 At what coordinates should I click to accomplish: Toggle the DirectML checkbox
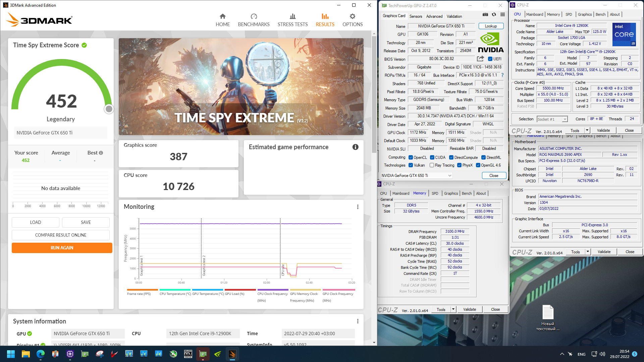click(484, 158)
